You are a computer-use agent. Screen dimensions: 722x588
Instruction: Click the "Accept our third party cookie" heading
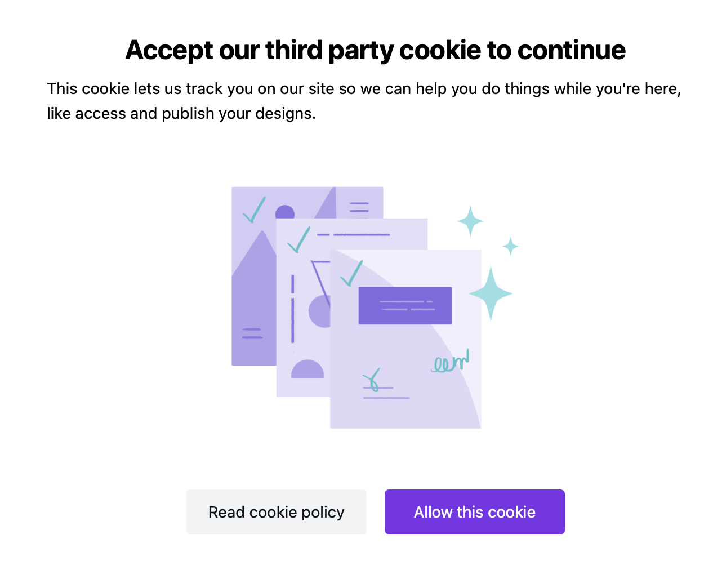click(x=375, y=50)
